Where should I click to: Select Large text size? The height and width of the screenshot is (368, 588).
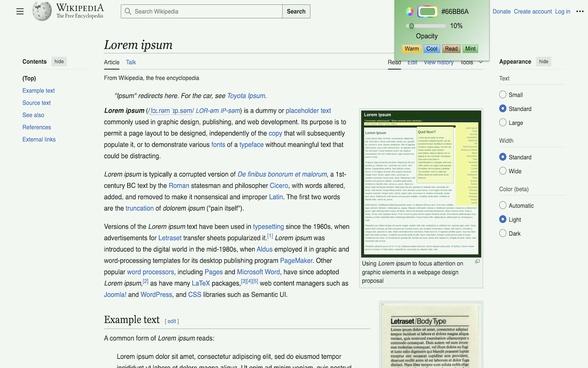click(503, 122)
